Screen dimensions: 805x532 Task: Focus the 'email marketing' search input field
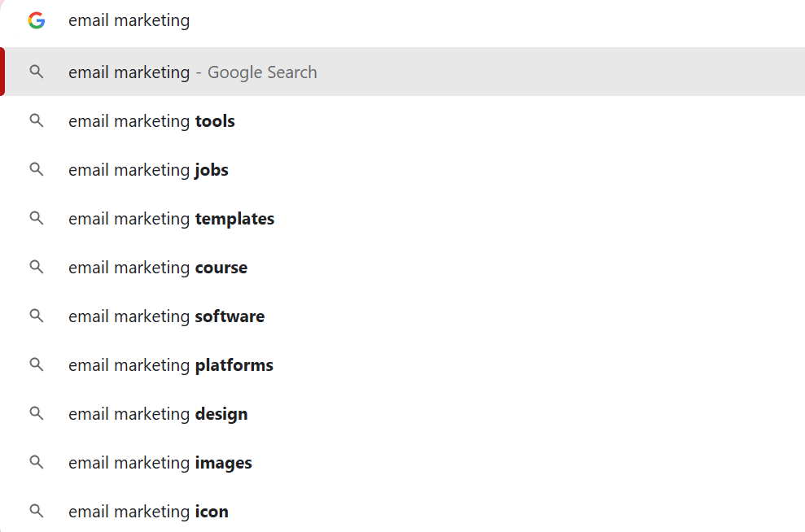[x=326, y=20]
